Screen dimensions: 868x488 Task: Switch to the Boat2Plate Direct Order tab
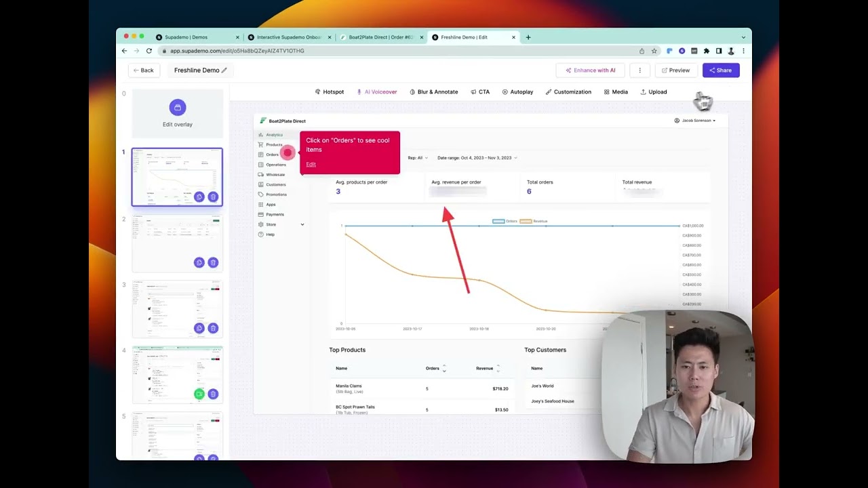[381, 37]
